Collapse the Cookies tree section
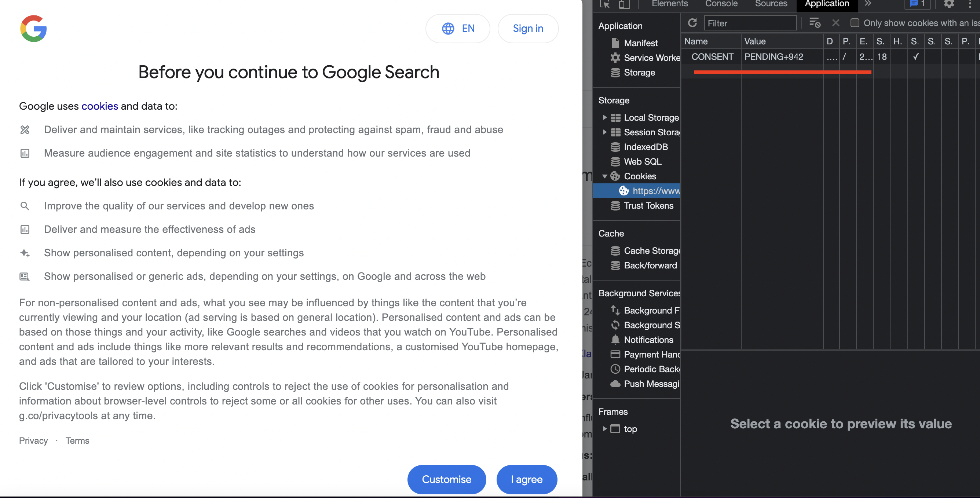Screen dimensions: 980x498 604,176
